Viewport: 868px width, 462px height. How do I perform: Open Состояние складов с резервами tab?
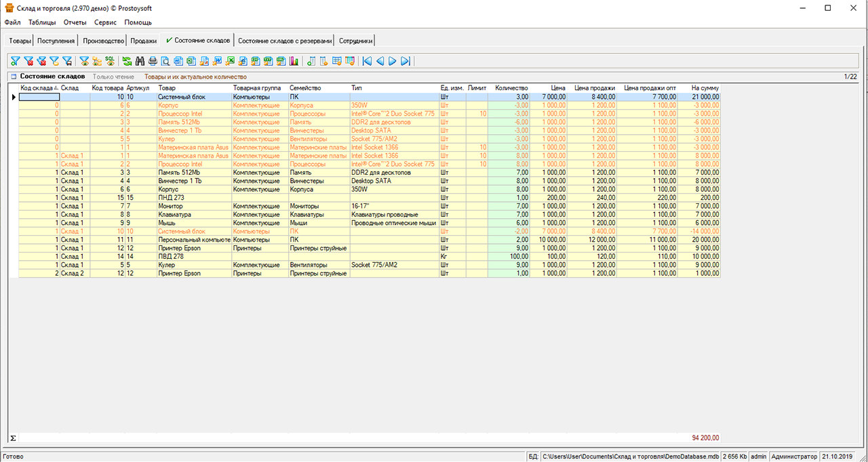tap(285, 41)
